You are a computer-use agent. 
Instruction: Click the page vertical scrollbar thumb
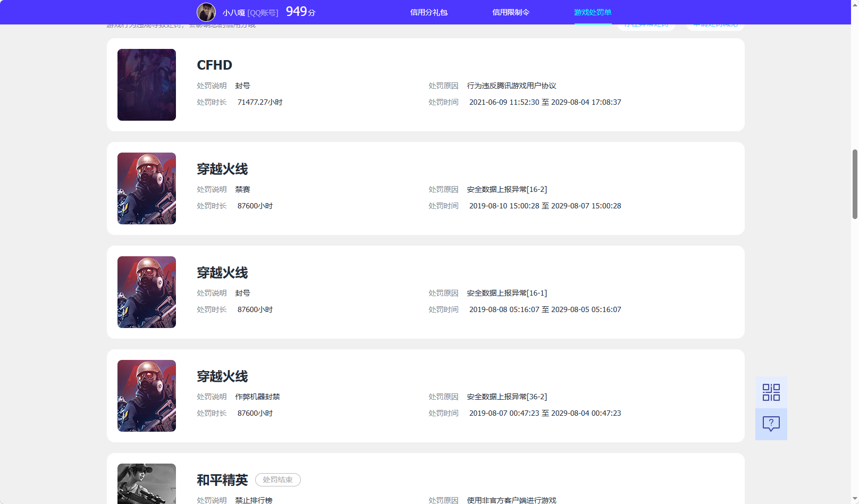pyautogui.click(x=855, y=184)
